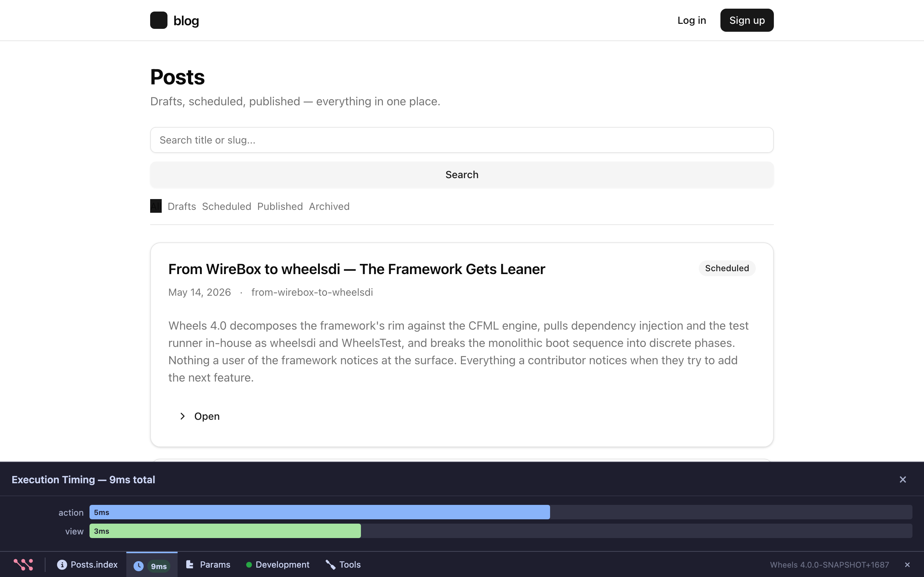
Task: Click the blog logo square
Action: pyautogui.click(x=158, y=20)
